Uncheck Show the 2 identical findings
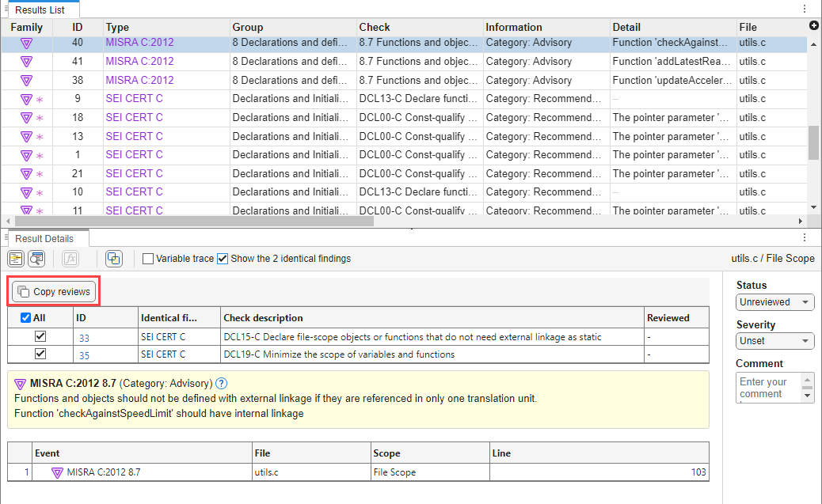Image resolution: width=822 pixels, height=504 pixels. [223, 258]
